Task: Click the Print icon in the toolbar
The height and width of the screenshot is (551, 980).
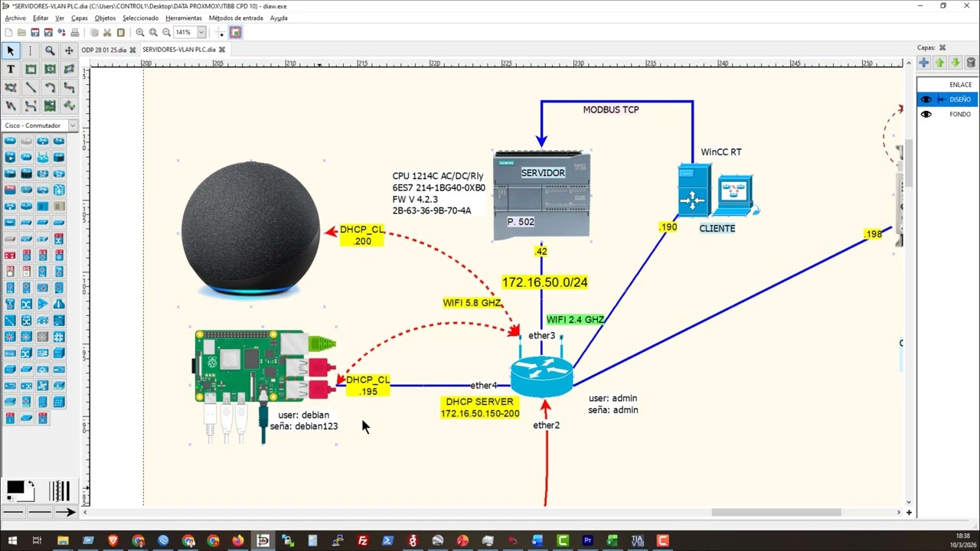Action: tap(74, 32)
